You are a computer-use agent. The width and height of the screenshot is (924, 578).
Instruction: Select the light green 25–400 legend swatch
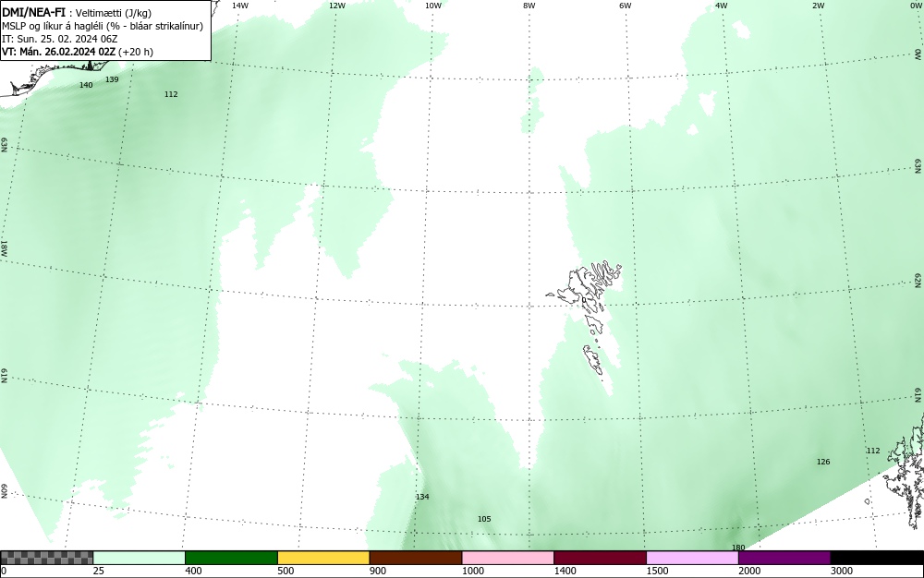[x=140, y=558]
